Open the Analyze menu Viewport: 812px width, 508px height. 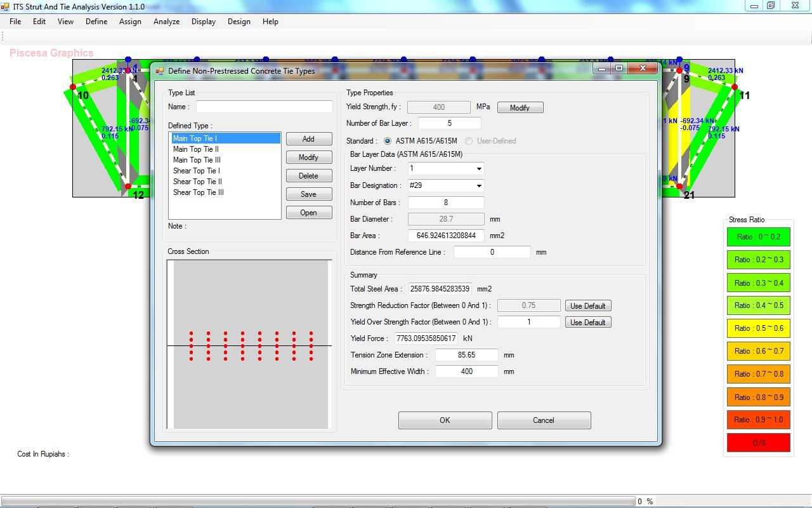click(166, 22)
